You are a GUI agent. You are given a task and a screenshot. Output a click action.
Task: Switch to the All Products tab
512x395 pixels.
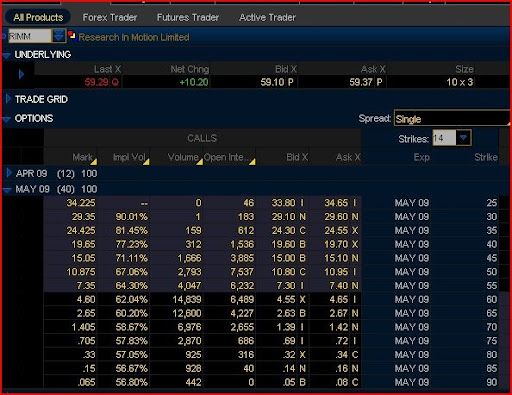[x=38, y=17]
